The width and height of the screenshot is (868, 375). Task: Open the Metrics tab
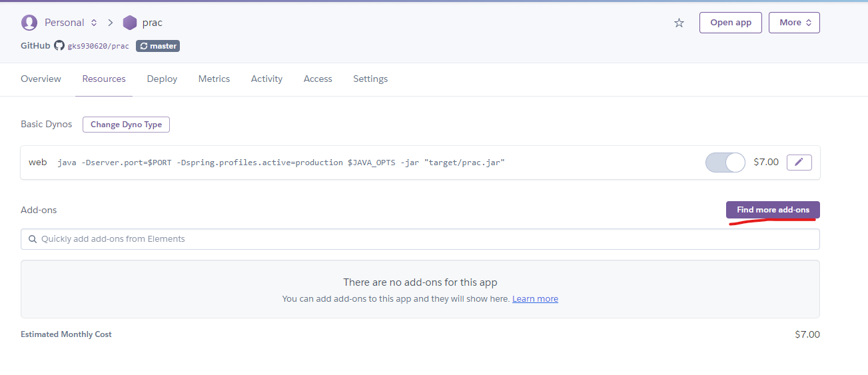coord(214,79)
